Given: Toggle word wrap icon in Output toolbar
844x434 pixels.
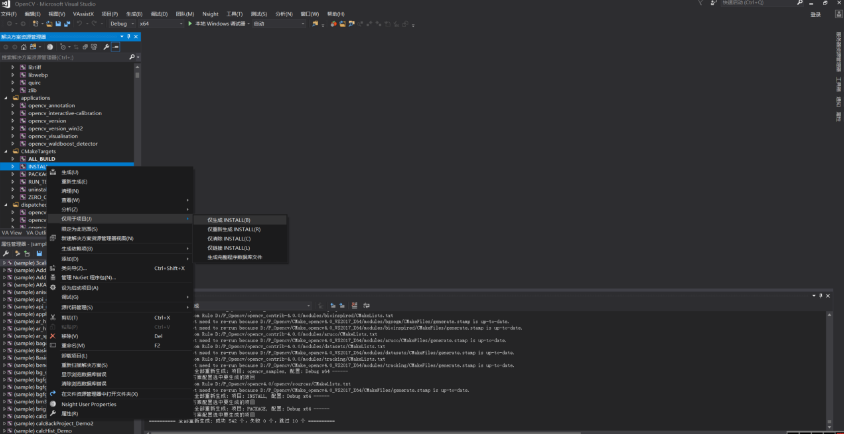Looking at the screenshot, I should (367, 305).
